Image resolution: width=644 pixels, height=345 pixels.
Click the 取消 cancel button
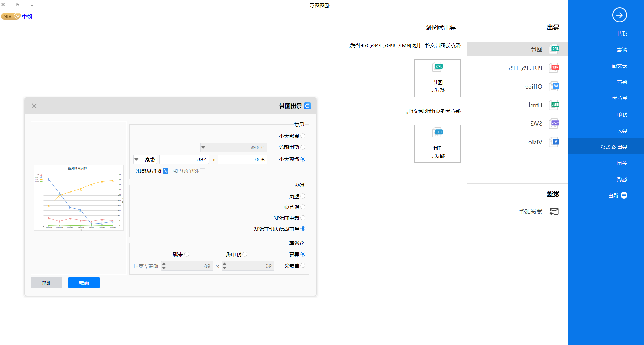click(46, 283)
